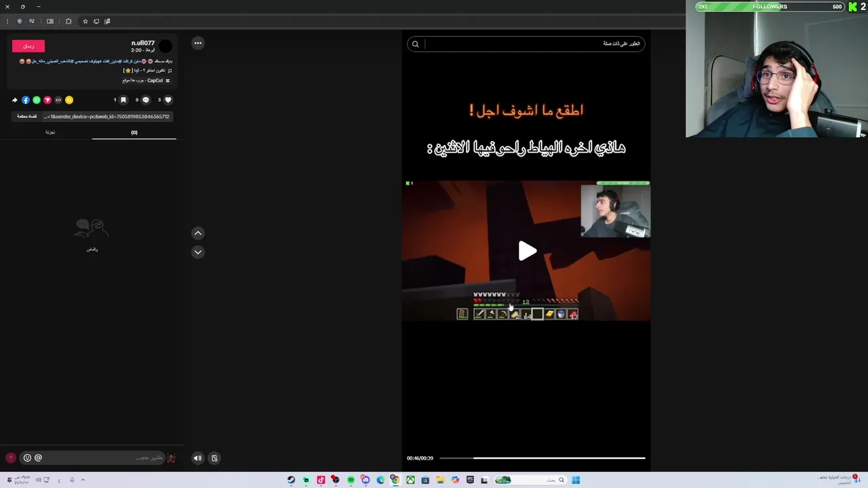Open Steam from the taskbar
Image resolution: width=868 pixels, height=488 pixels.
click(x=291, y=480)
